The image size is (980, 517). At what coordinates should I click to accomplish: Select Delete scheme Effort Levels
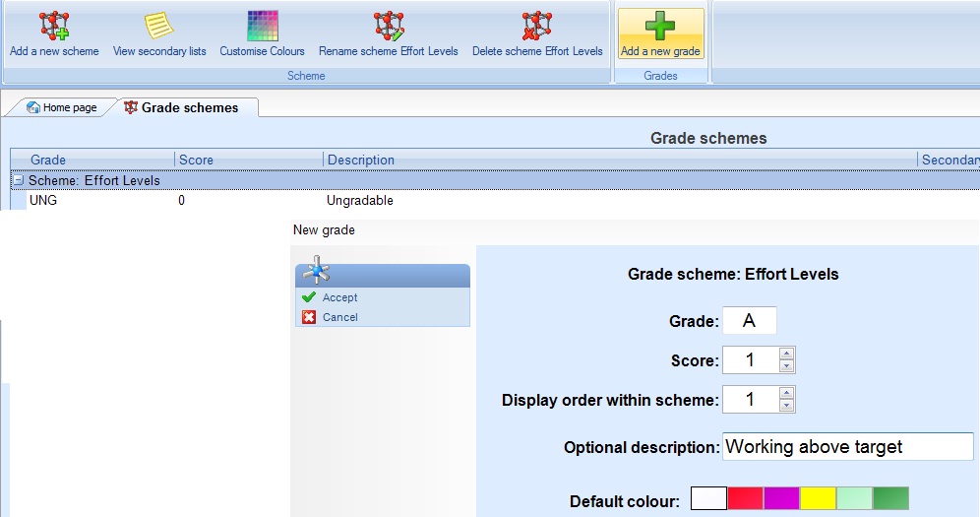537,35
